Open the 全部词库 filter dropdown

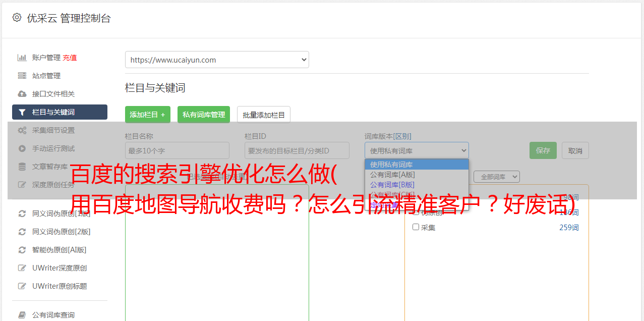click(497, 177)
